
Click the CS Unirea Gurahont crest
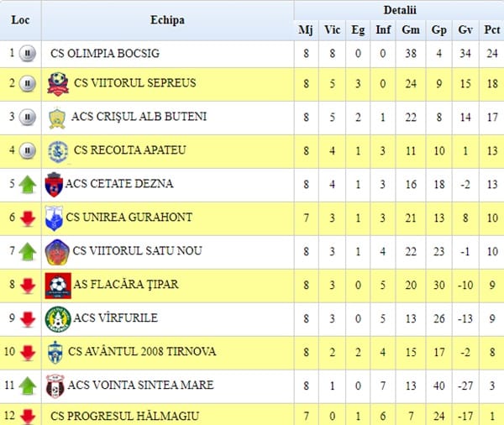54,218
